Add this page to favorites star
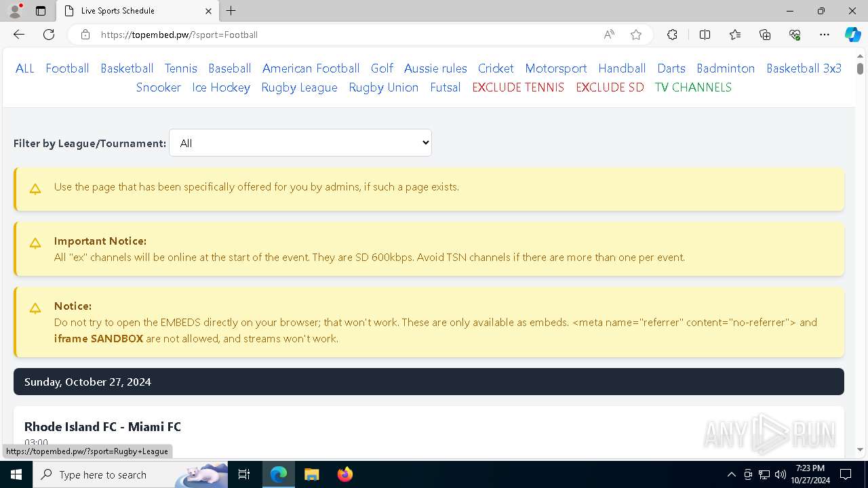 pos(636,35)
